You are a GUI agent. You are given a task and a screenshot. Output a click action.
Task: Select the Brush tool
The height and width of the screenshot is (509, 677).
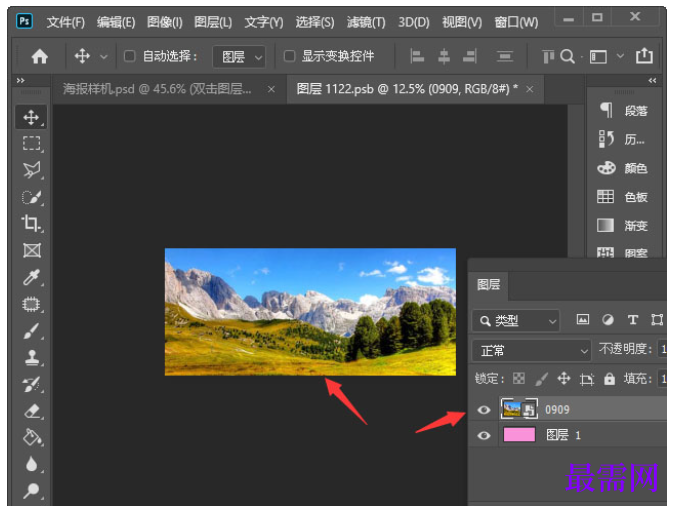32,331
